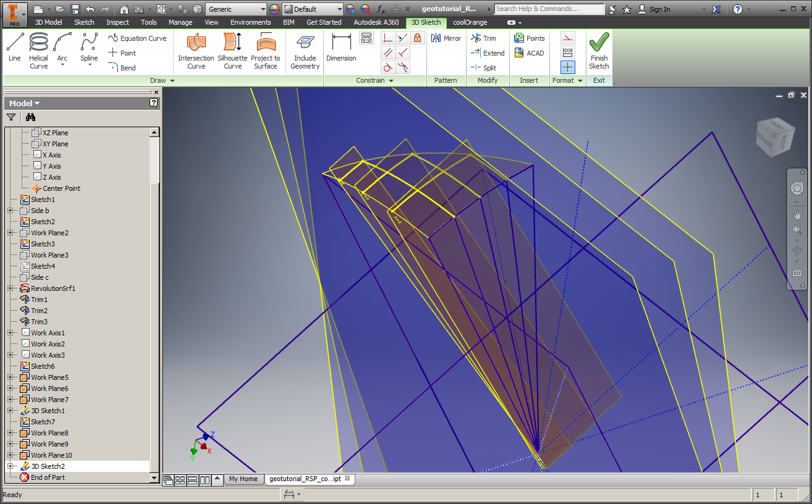Click Finish Sketch
The image size is (812, 504).
pyautogui.click(x=599, y=51)
